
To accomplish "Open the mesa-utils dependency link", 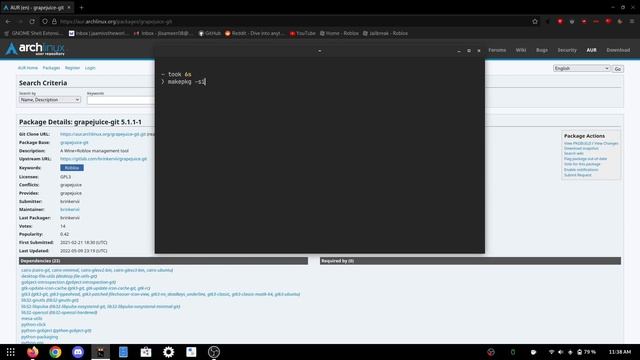I will pyautogui.click(x=32, y=318).
